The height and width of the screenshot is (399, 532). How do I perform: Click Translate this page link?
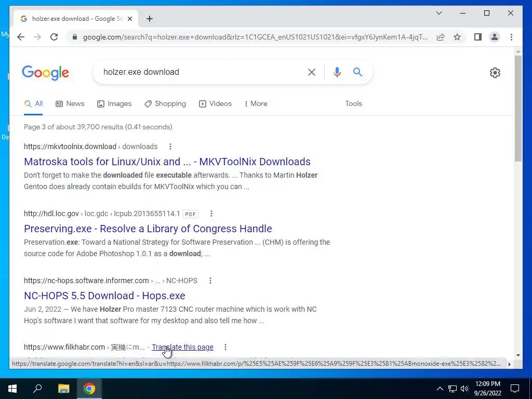click(x=182, y=347)
